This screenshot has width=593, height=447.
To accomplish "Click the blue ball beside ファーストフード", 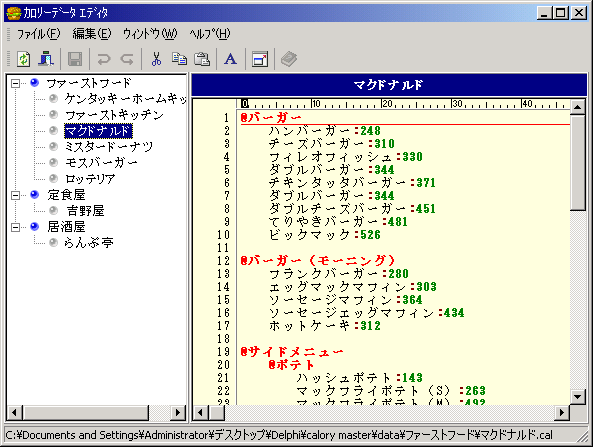I will click(34, 82).
